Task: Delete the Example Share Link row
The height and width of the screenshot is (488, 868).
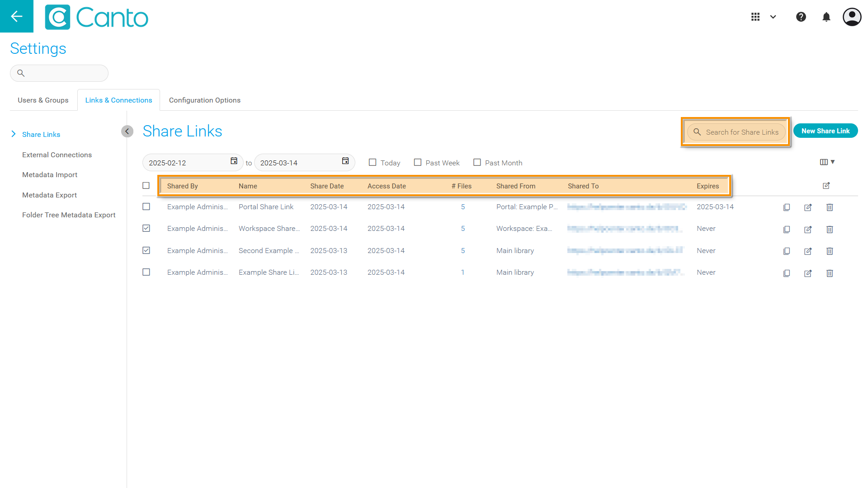Action: (x=830, y=273)
